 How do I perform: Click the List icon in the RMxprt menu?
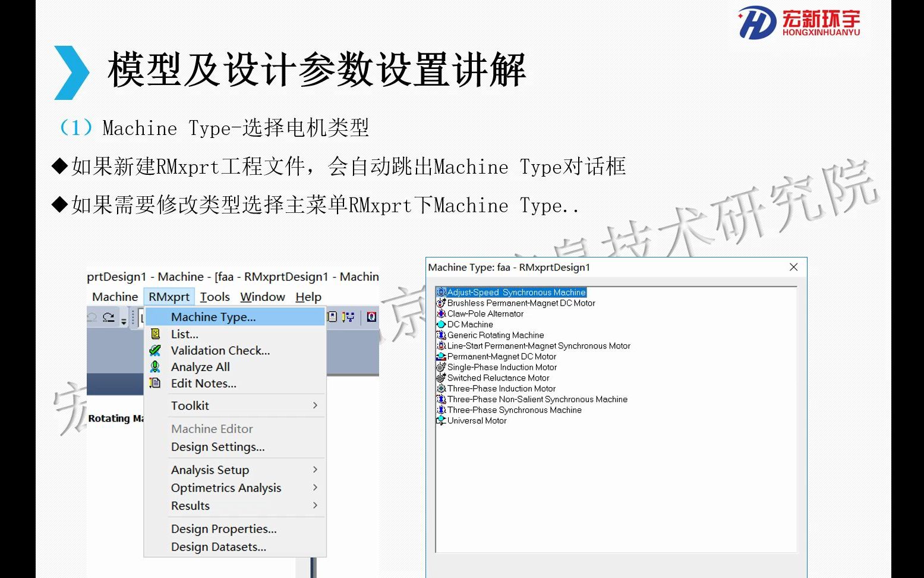pyautogui.click(x=154, y=334)
